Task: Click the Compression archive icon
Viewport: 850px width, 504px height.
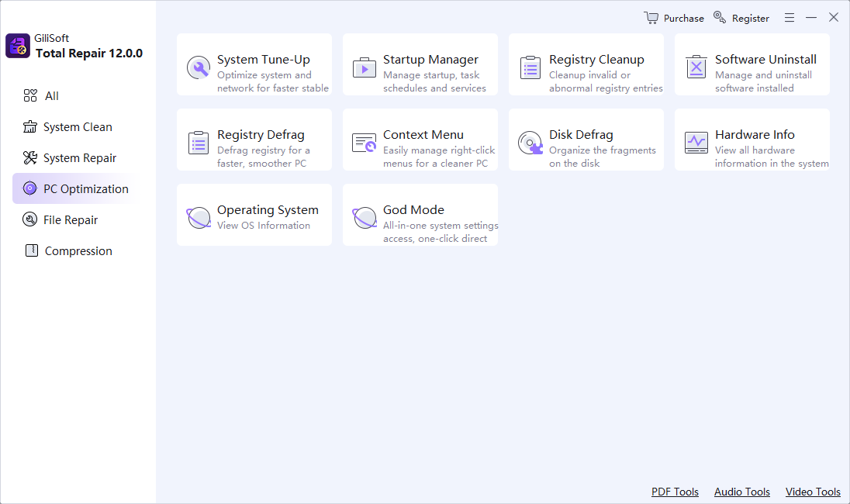Action: (32, 250)
